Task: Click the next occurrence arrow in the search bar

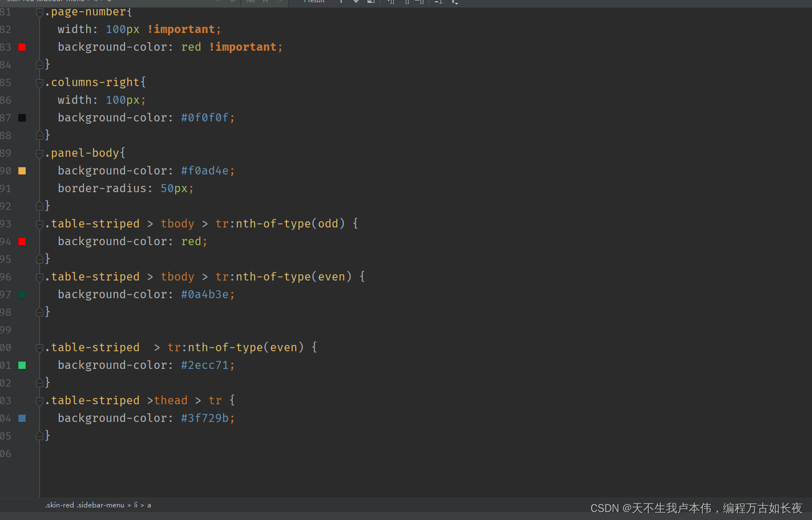Action: (x=356, y=2)
